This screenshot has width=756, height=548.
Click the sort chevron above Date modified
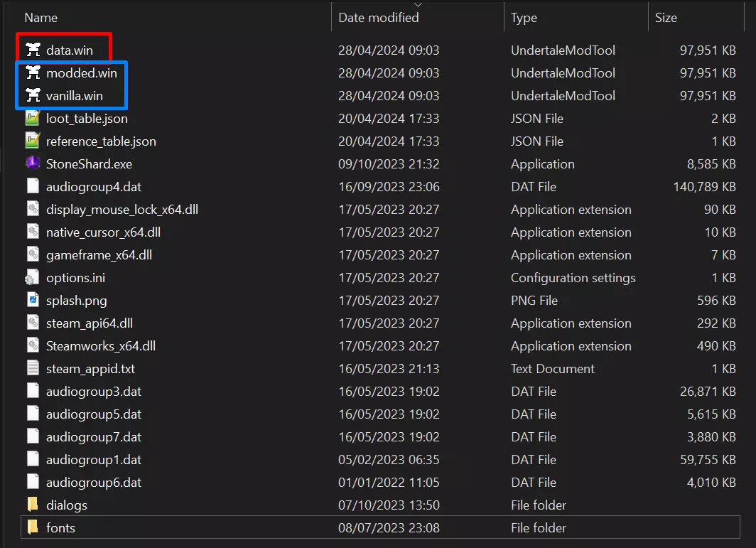pyautogui.click(x=418, y=5)
